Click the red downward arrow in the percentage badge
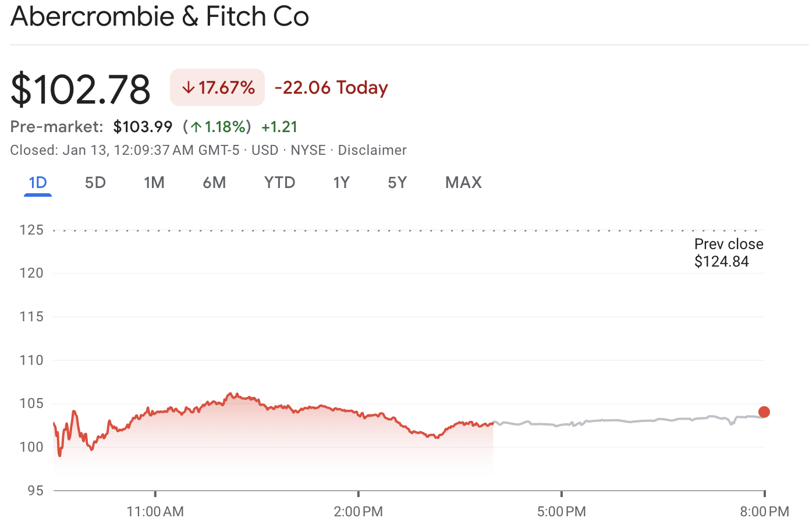 click(x=187, y=87)
